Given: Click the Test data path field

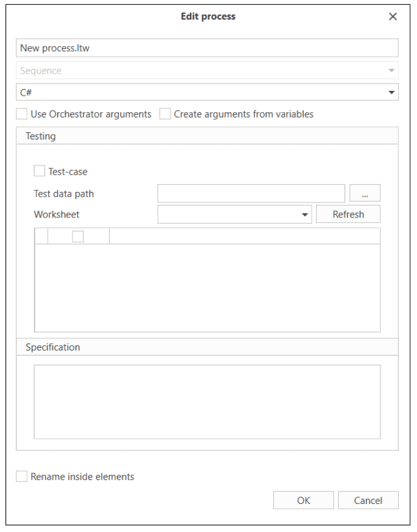Looking at the screenshot, I should 251,194.
